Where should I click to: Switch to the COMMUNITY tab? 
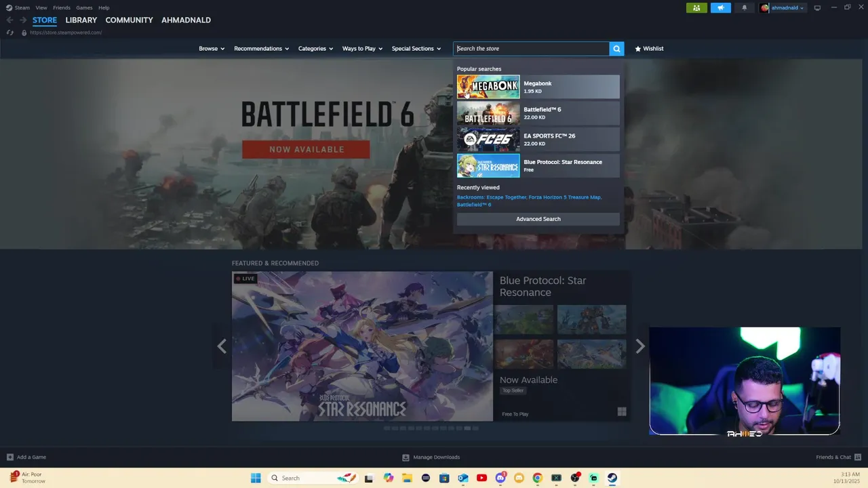(129, 20)
